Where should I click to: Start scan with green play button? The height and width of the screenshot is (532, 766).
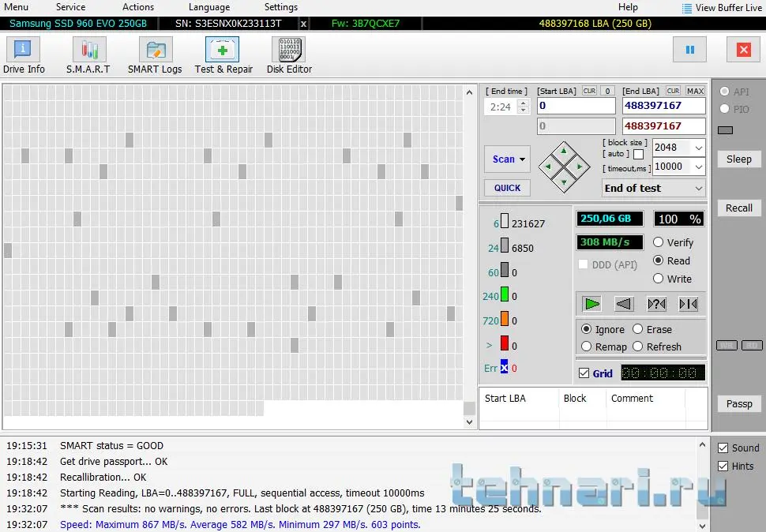(x=591, y=304)
